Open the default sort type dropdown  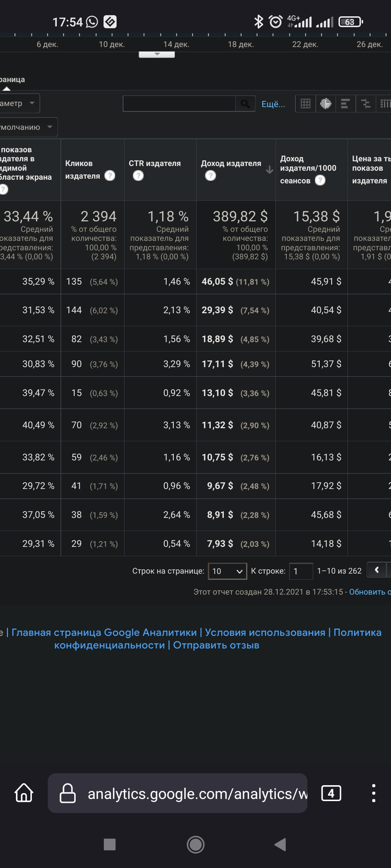(27, 127)
